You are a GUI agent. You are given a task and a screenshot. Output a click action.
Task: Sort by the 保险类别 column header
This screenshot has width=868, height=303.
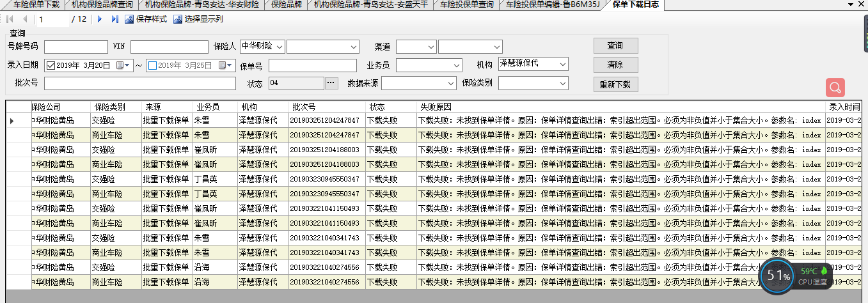pos(116,107)
